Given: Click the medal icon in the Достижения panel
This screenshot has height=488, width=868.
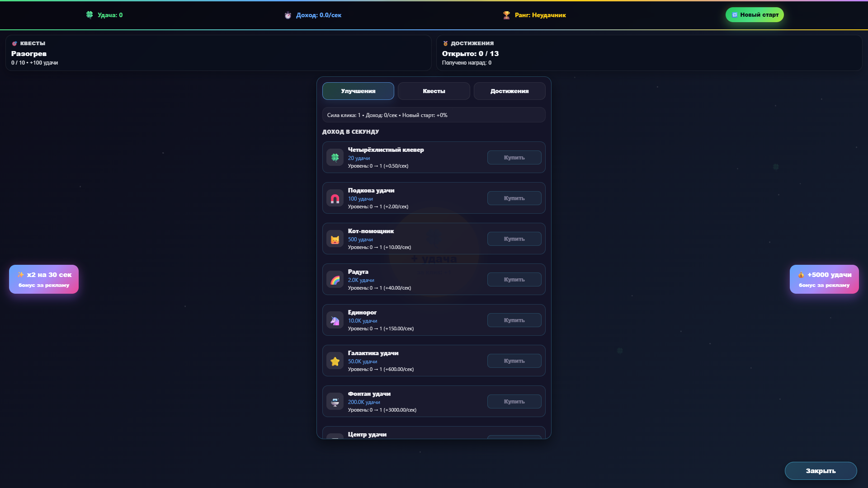Looking at the screenshot, I should [x=445, y=43].
